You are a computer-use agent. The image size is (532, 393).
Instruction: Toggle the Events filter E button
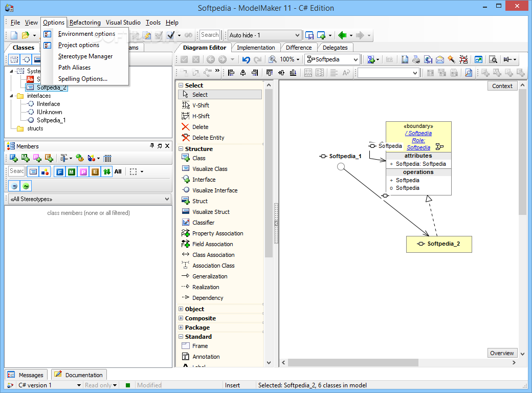click(x=95, y=172)
